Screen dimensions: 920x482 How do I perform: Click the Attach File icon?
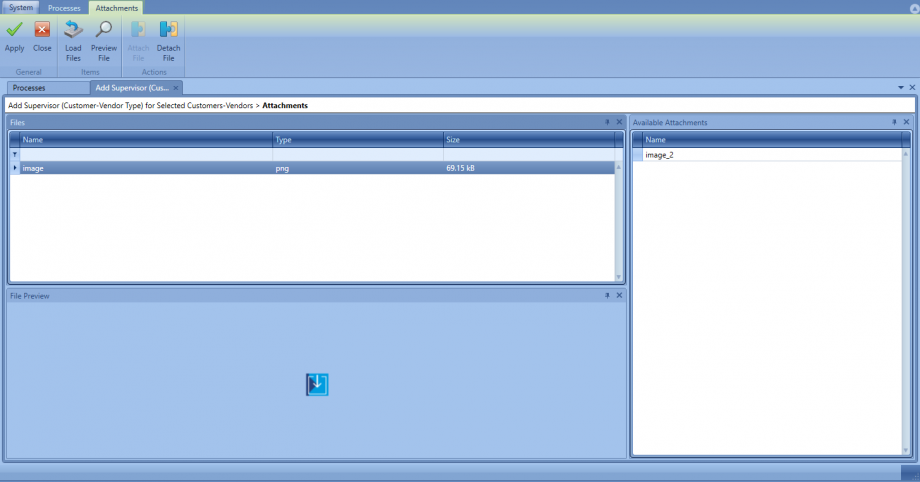coord(138,29)
